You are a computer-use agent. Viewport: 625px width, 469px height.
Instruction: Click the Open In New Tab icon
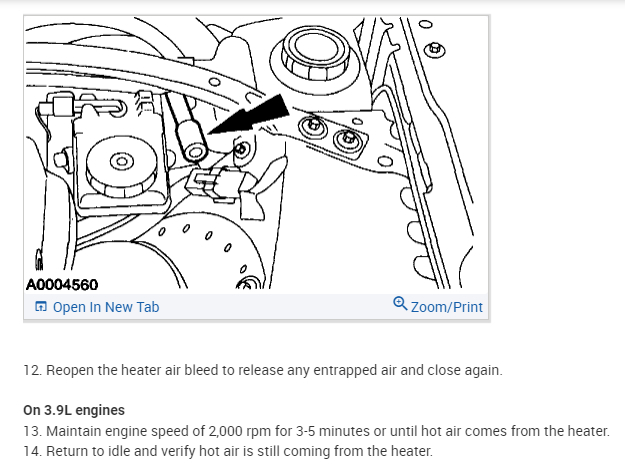[x=41, y=306]
